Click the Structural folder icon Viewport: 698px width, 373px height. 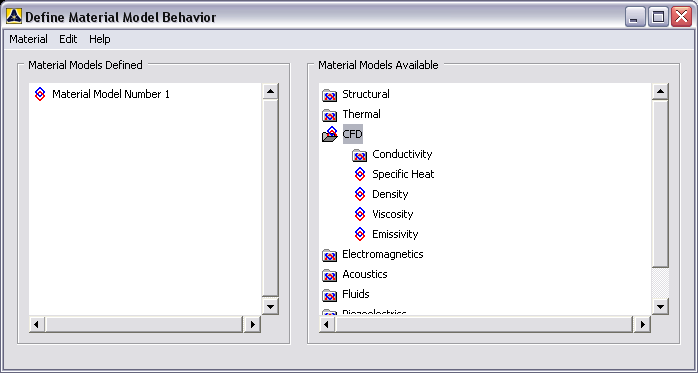(329, 95)
